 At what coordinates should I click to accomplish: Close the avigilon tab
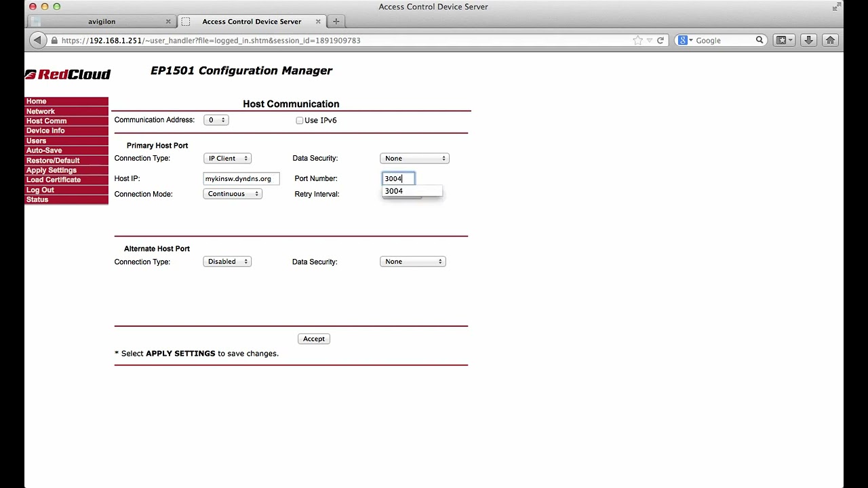(168, 22)
